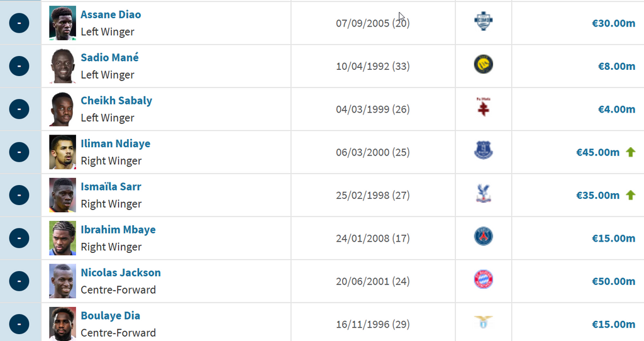This screenshot has height=341, width=644.
Task: Go to Nicolas Jackson's profile via his name
Action: [x=120, y=272]
